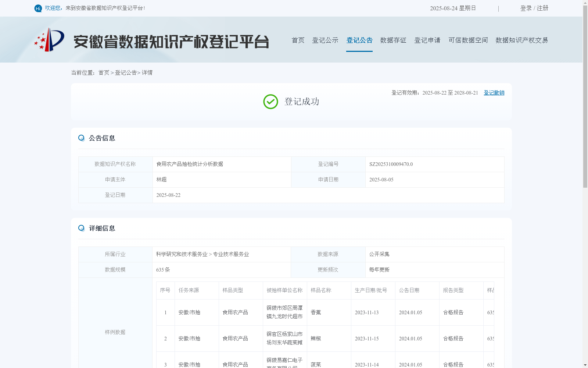Click 首页 in the breadcrumb

pos(104,73)
